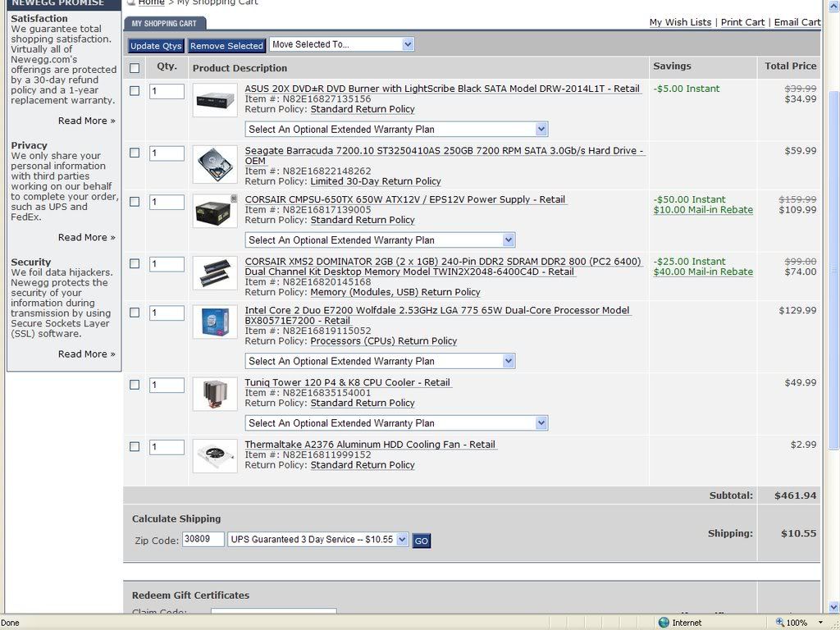The image size is (840, 630).
Task: Open the zoom level arrow next to 100%
Action: coord(820,623)
